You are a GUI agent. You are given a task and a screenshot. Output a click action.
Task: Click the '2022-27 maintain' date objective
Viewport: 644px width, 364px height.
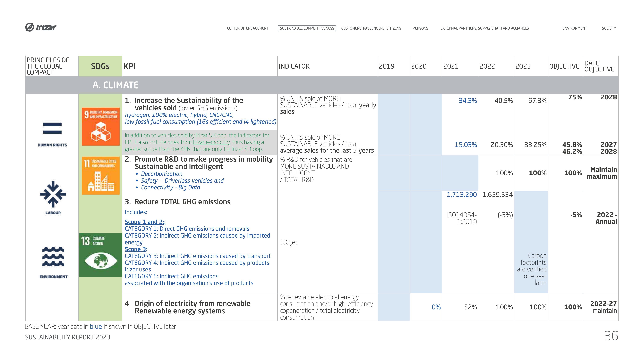(x=603, y=307)
